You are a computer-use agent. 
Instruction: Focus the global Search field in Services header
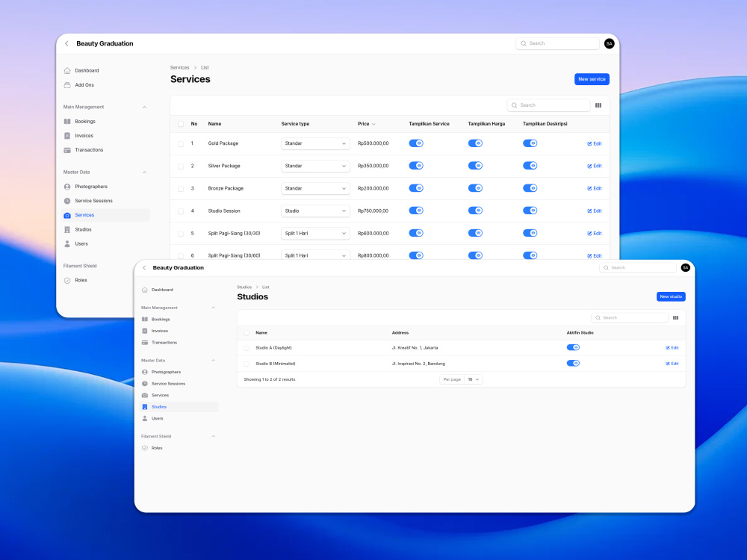557,43
